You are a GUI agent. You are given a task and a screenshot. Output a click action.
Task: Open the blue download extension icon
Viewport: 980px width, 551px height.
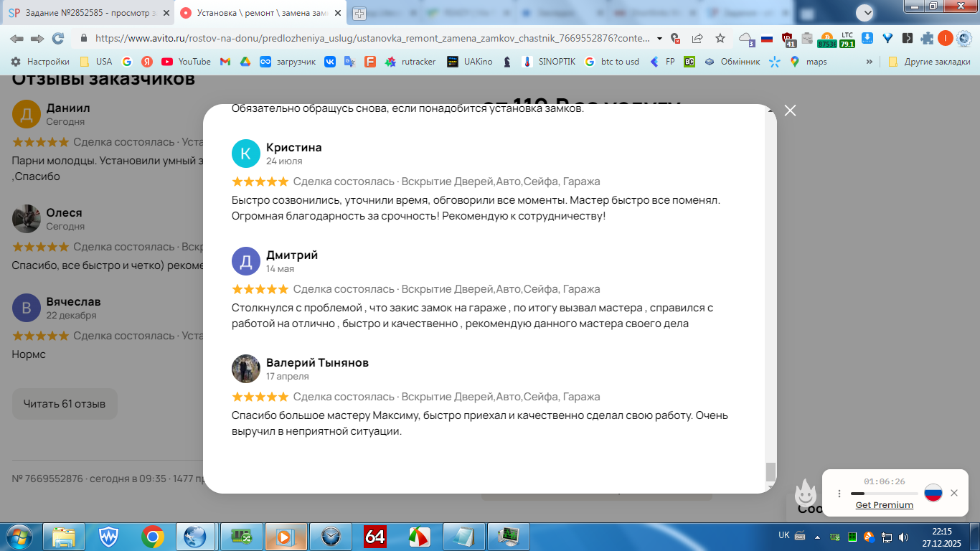click(x=867, y=39)
